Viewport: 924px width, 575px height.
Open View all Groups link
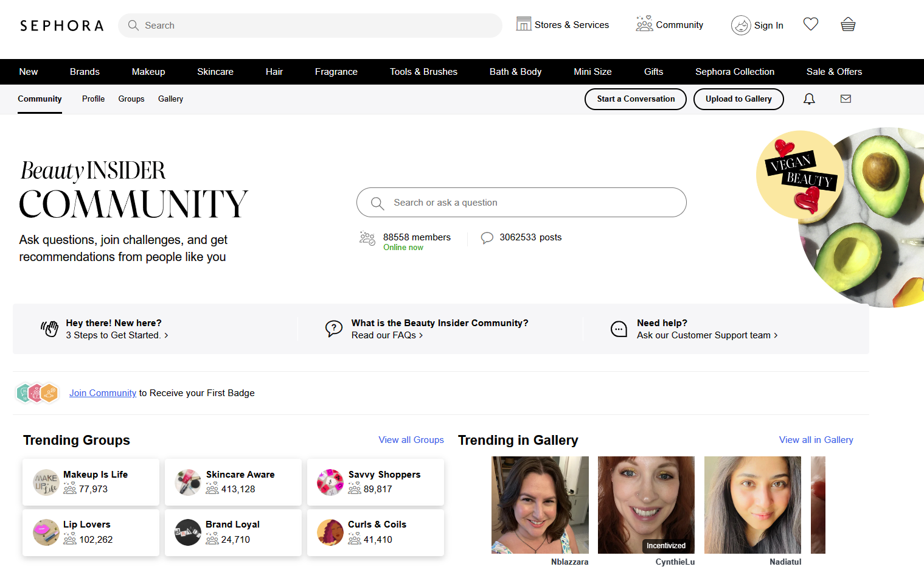(411, 440)
